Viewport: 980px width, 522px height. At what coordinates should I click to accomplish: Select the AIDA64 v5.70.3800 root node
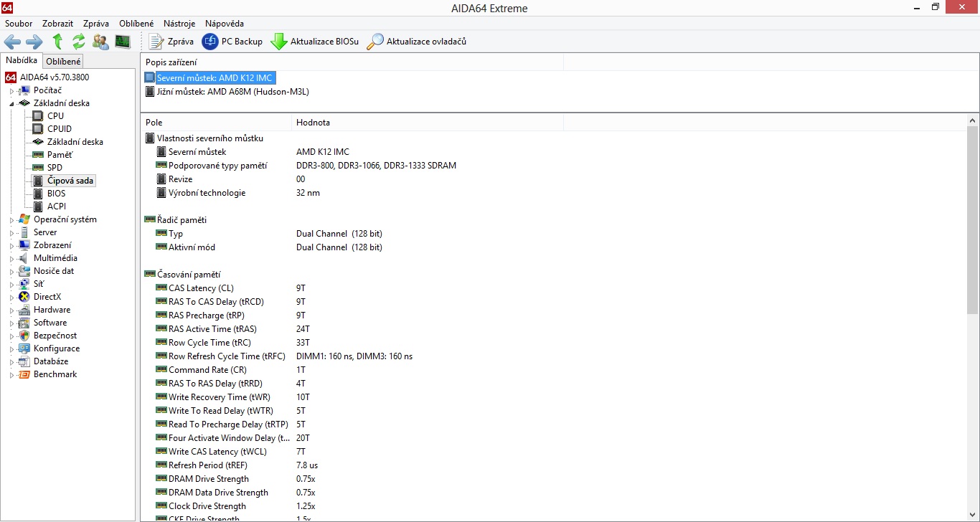click(55, 77)
